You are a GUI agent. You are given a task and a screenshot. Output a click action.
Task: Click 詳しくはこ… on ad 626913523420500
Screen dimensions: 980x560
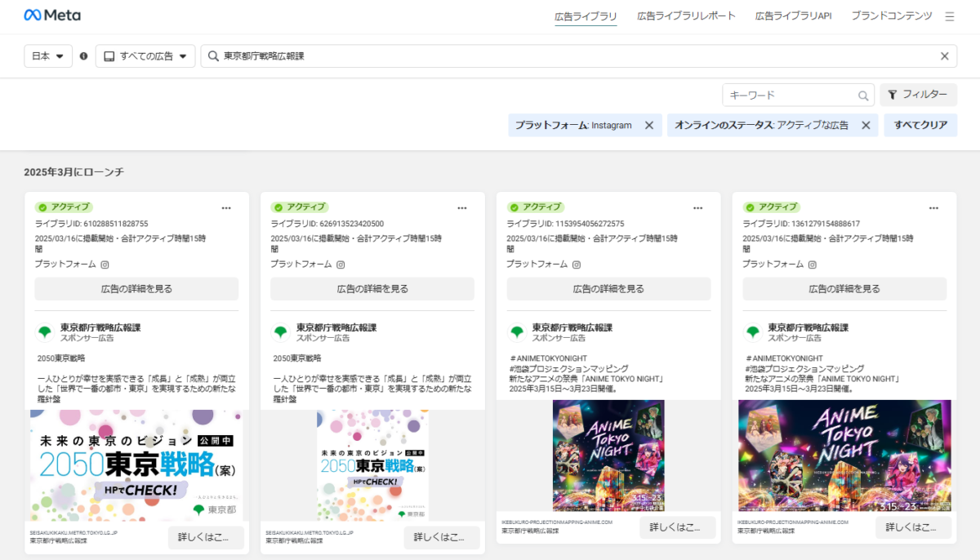442,537
